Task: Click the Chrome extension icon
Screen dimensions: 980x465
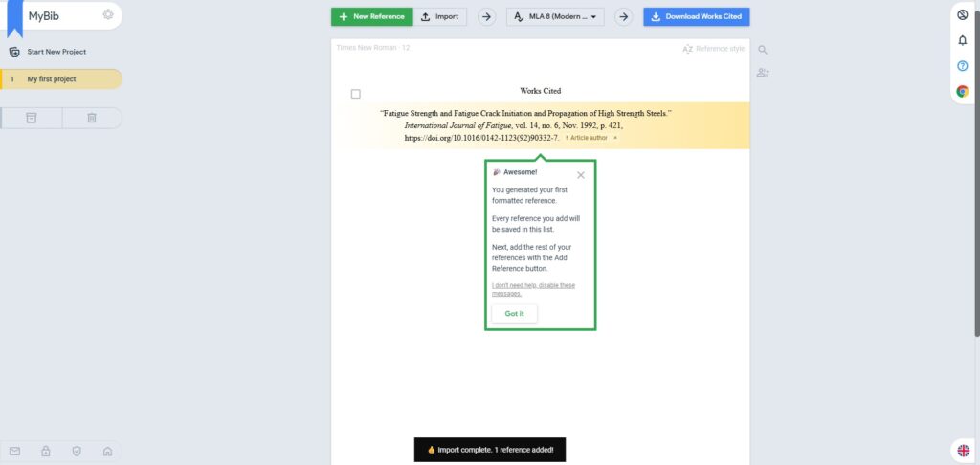Action: click(x=963, y=91)
